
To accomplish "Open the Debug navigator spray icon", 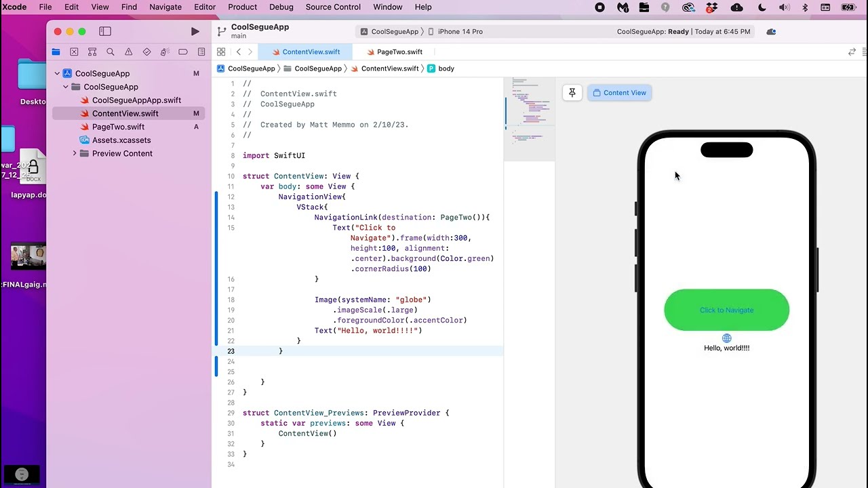I will pos(165,52).
